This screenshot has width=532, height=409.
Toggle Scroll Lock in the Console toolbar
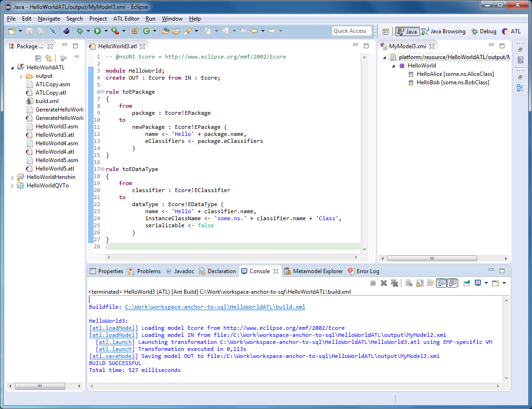tap(420, 283)
